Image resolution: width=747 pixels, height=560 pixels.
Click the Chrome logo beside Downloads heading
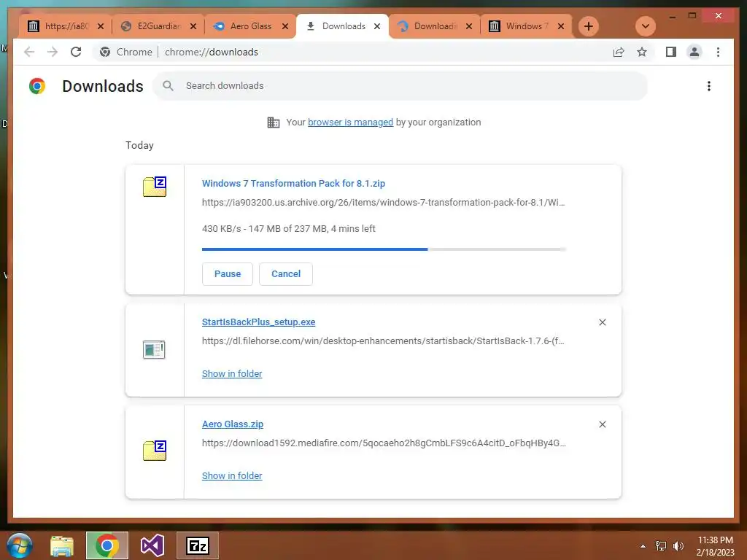tap(37, 86)
